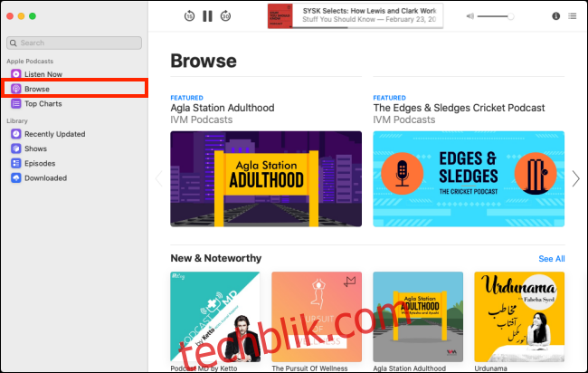This screenshot has height=373, width=588.
Task: Pause the playing episode
Action: [x=207, y=16]
